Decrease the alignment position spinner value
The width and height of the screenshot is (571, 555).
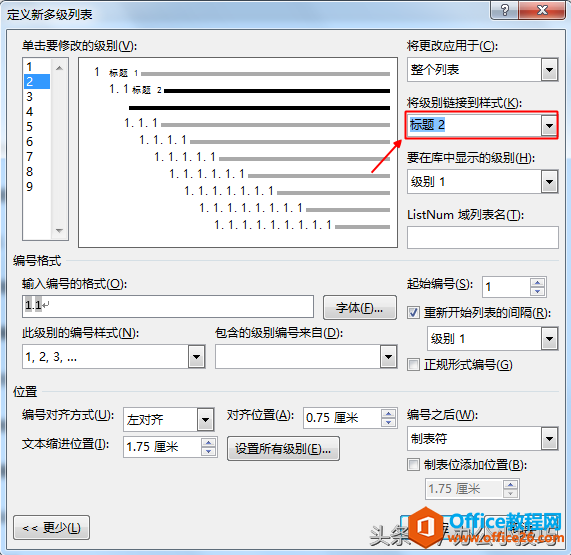[389, 422]
